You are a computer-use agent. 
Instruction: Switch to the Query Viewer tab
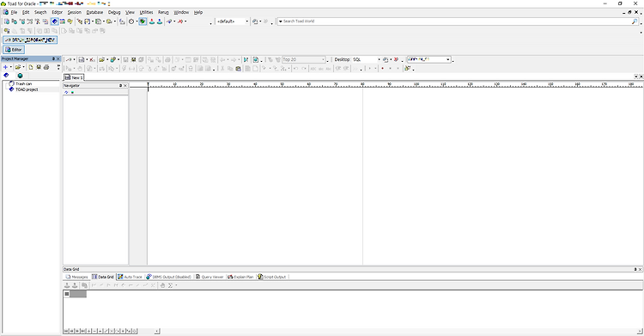pyautogui.click(x=210, y=277)
